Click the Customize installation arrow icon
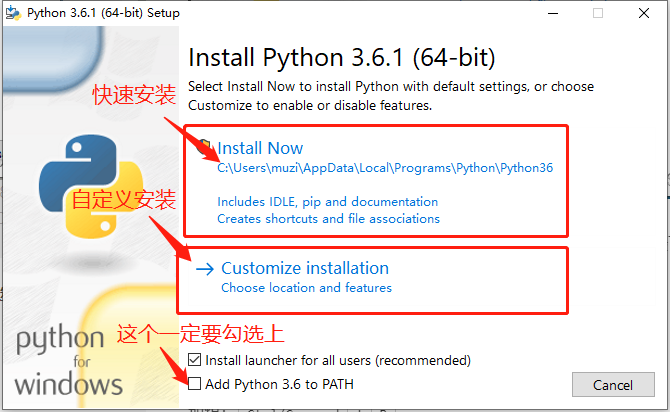This screenshot has height=412, width=670. (205, 269)
